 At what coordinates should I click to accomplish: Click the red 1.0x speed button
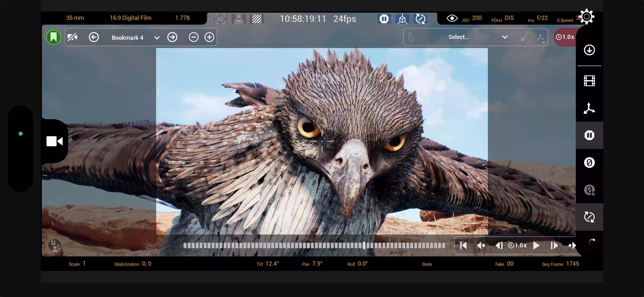[565, 37]
